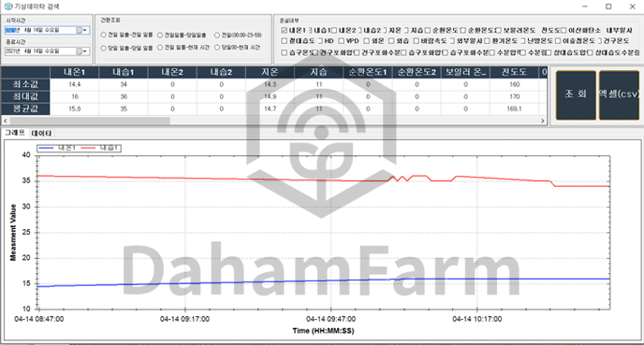Select the 당일00-현재 시간 radio option

217,48
